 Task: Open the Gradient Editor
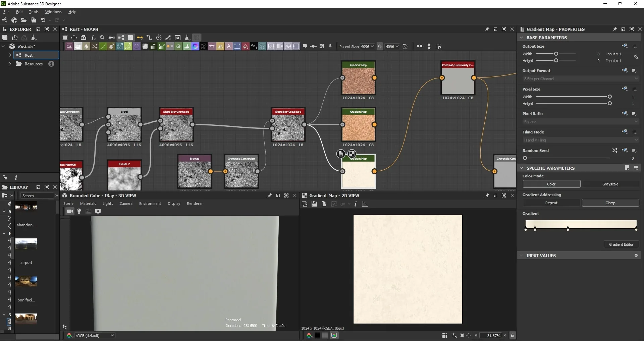tap(621, 244)
